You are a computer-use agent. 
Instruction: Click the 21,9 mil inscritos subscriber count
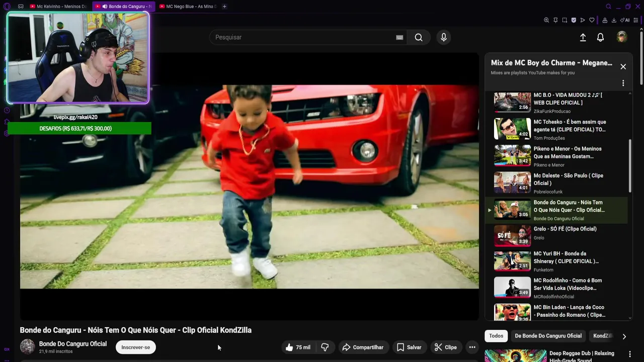click(56, 351)
